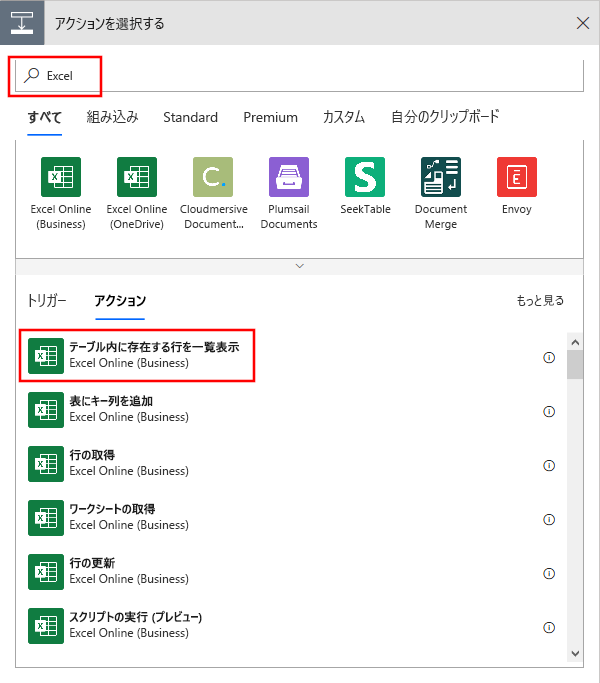Show info for スクリプトの実行 (プレビュー)
Image resolution: width=600 pixels, height=683 pixels.
pos(549,628)
